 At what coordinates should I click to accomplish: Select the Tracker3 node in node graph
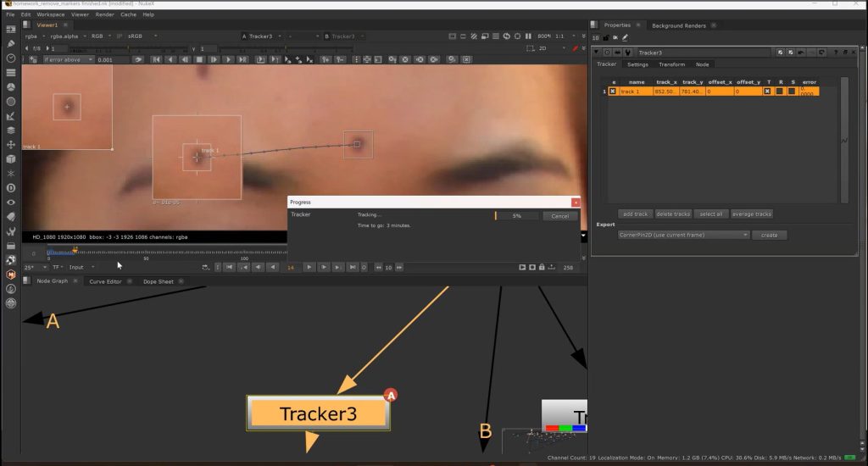[x=319, y=413]
